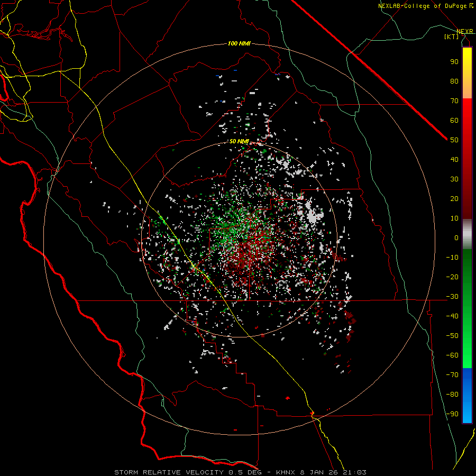Click the 40 knot scale label
The image size is (476, 476).
click(454, 159)
